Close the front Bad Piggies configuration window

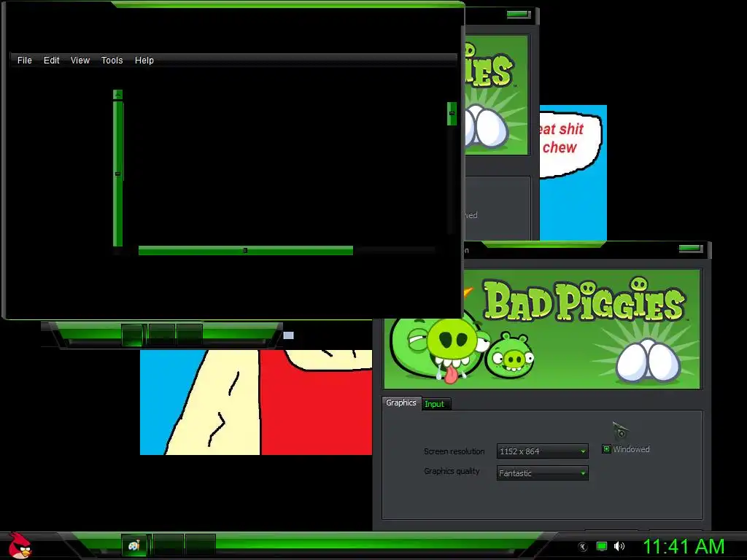(x=690, y=248)
